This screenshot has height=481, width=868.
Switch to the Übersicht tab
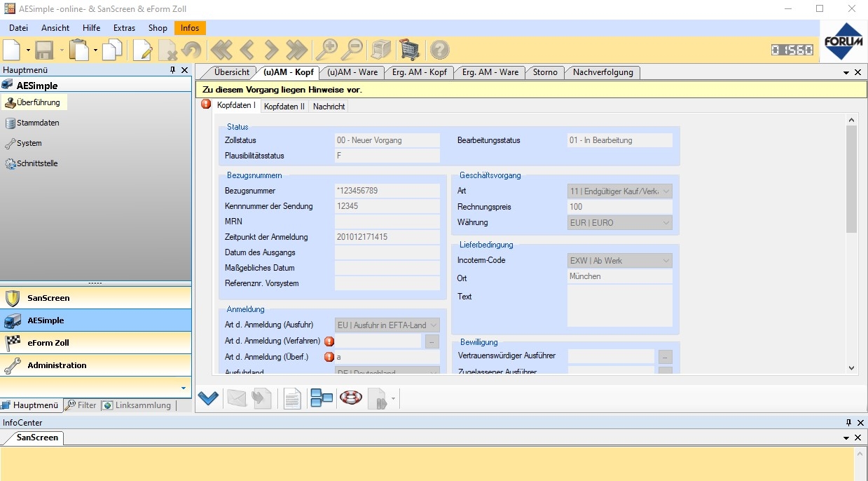click(232, 72)
